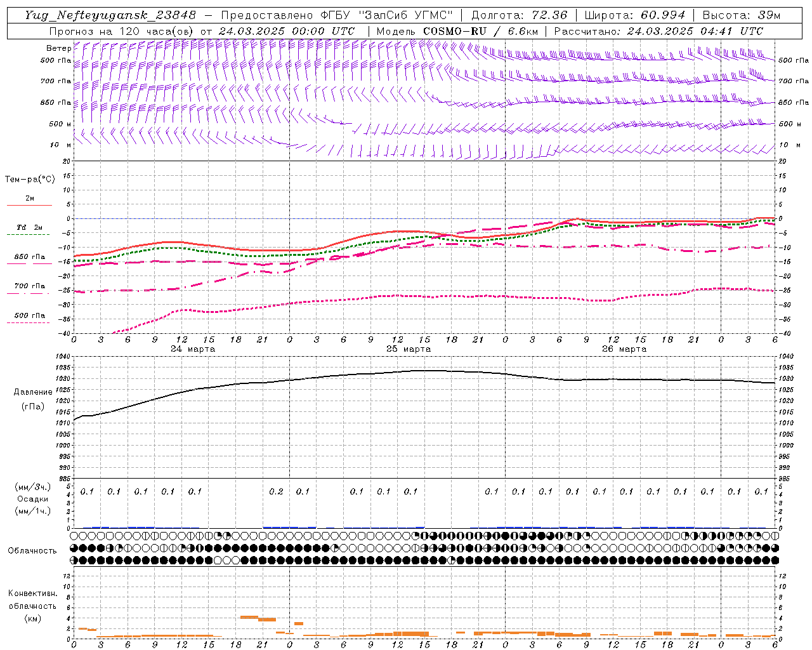The height and width of the screenshot is (650, 812).
Task: Click the Осадки precipitation label
Action: pyautogui.click(x=33, y=499)
